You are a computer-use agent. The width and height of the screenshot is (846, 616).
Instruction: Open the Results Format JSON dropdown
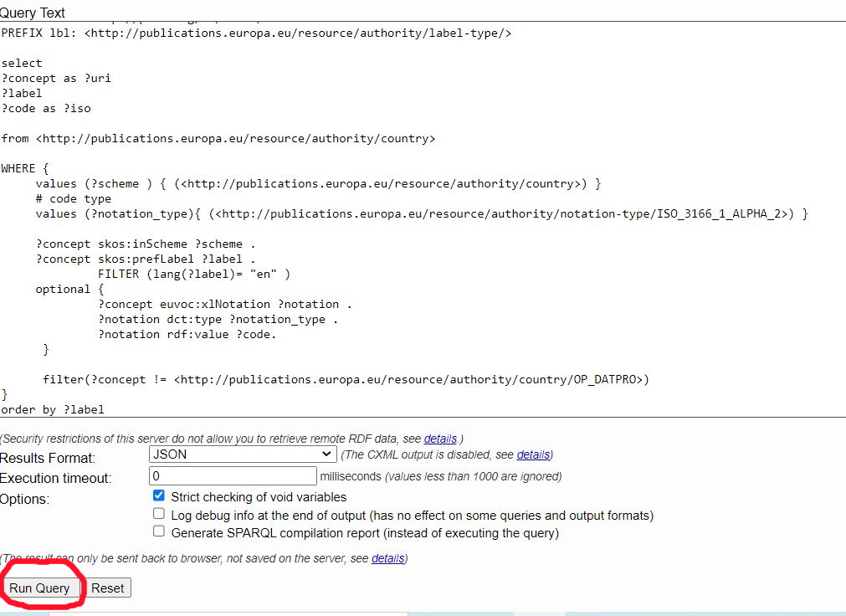click(242, 454)
